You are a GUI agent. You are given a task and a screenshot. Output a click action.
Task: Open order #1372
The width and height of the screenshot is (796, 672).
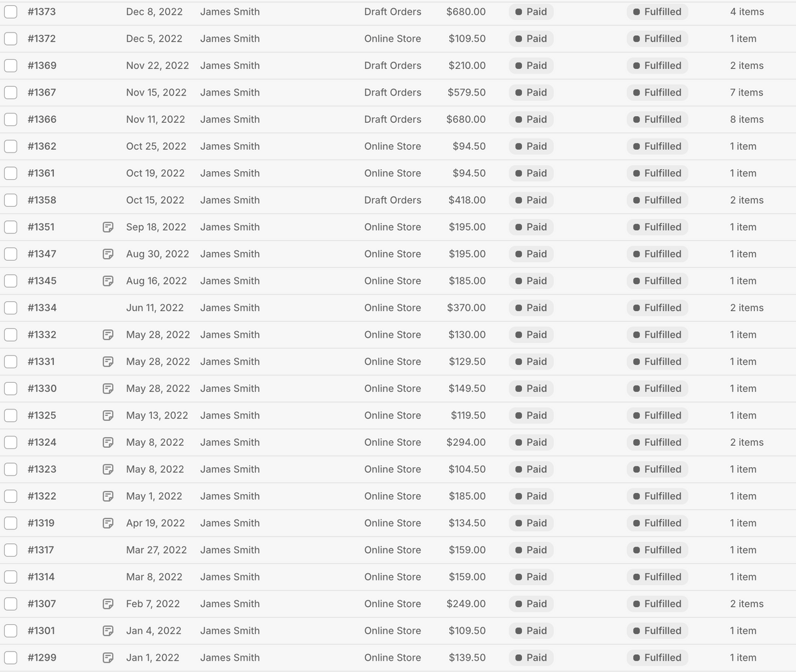tap(42, 38)
